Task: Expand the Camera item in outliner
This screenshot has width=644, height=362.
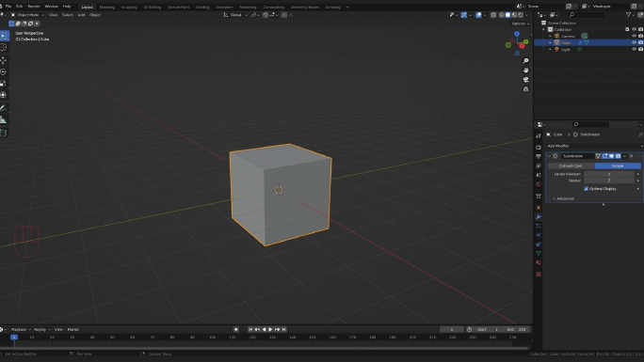Action: (551, 36)
